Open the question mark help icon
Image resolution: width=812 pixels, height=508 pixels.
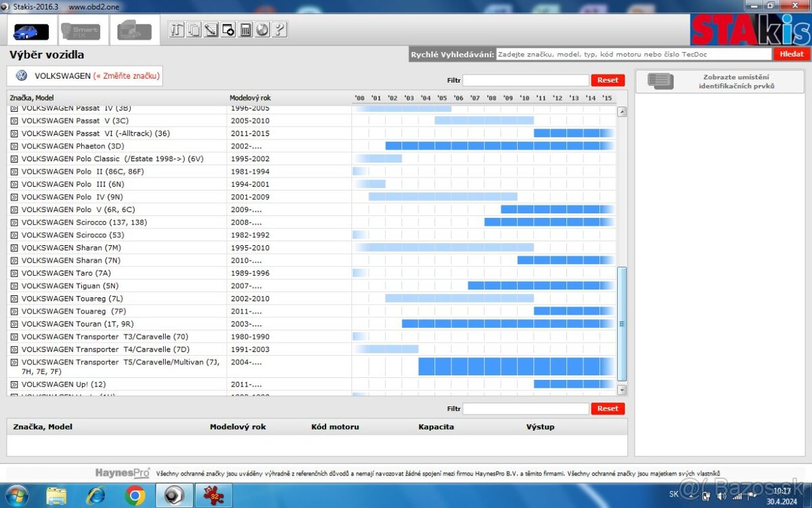(279, 30)
